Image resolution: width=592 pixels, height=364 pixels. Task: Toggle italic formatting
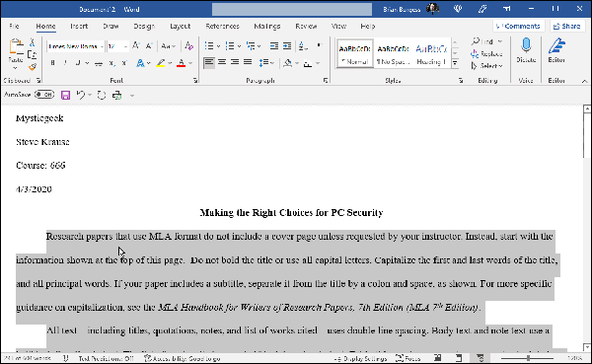click(65, 63)
